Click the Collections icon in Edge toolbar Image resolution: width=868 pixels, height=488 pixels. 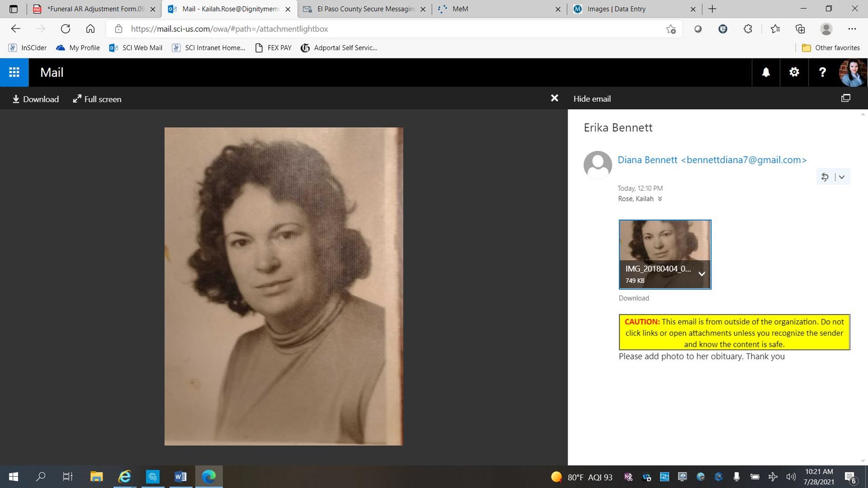[800, 29]
